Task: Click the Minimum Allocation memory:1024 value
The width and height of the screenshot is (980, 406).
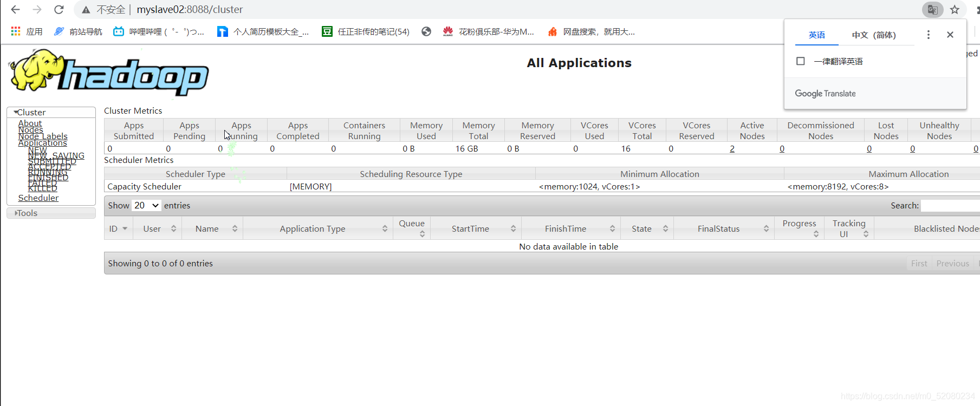Action: (x=589, y=187)
